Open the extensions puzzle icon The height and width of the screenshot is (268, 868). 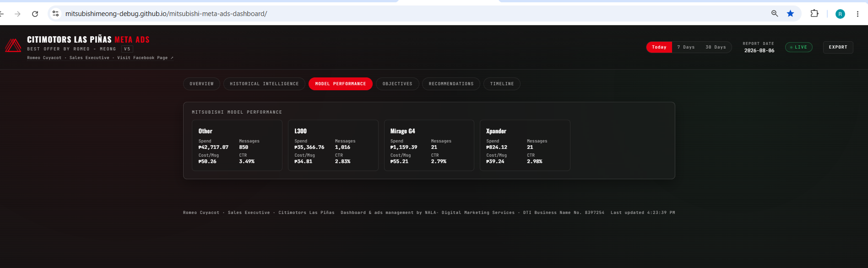[814, 14]
